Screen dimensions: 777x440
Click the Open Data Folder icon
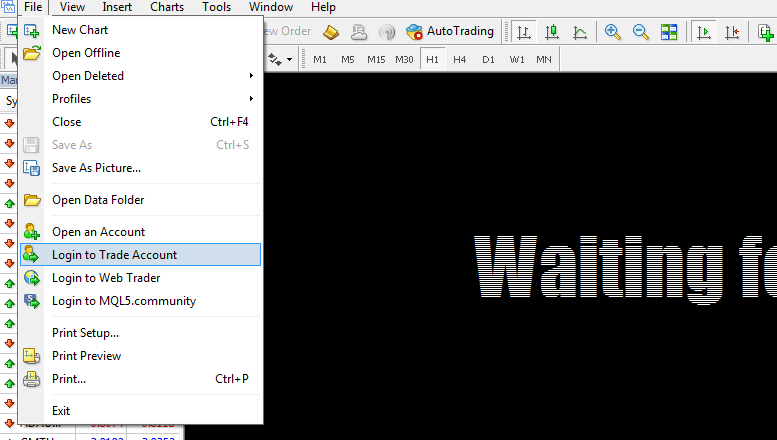click(x=32, y=200)
